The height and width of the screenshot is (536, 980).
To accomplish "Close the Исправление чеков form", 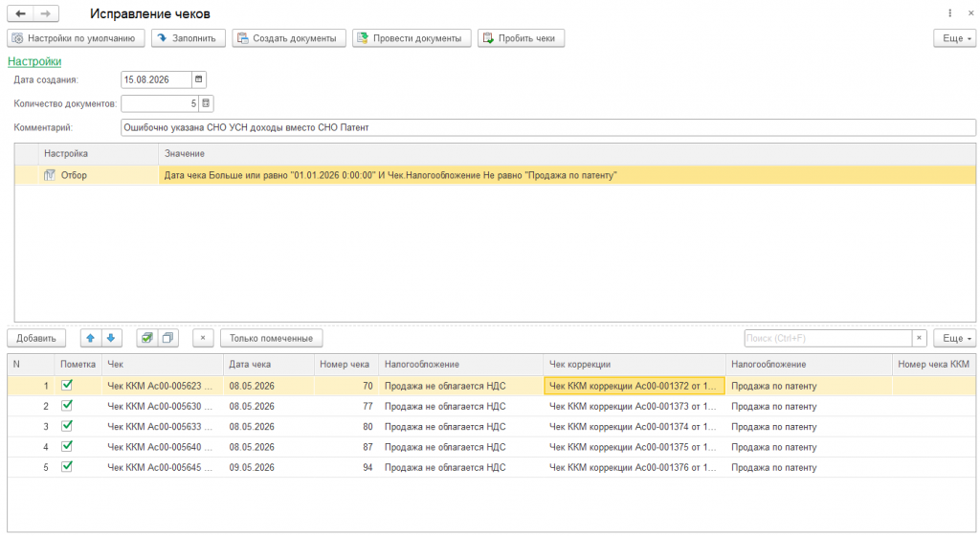I will click(970, 13).
